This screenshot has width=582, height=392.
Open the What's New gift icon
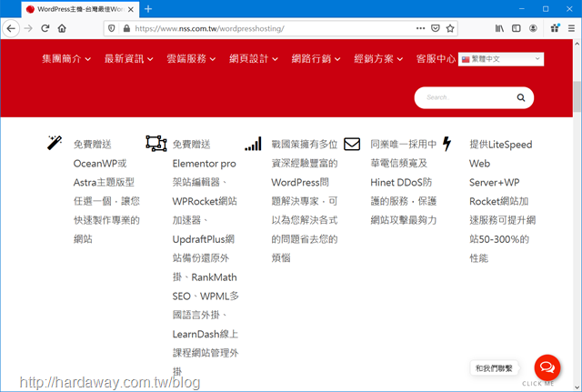tap(555, 28)
